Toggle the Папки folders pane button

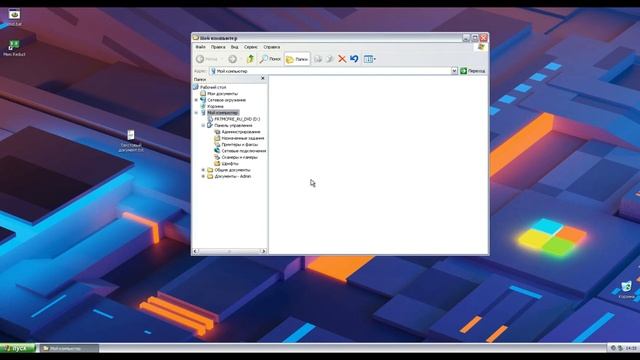297,59
